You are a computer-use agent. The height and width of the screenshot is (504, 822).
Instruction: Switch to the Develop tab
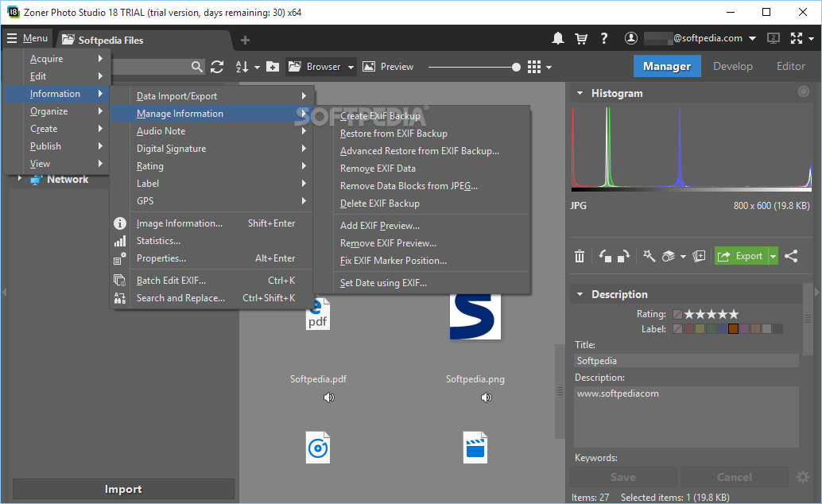pos(732,66)
